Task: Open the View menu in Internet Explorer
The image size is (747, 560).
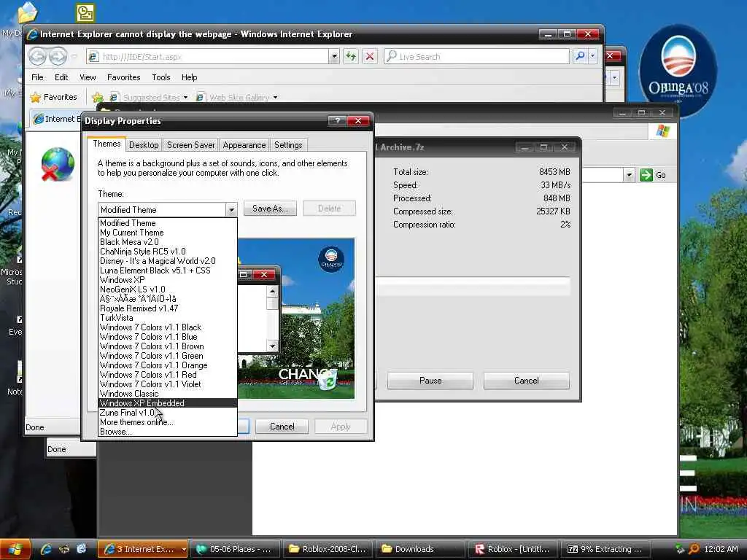Action: 88,77
